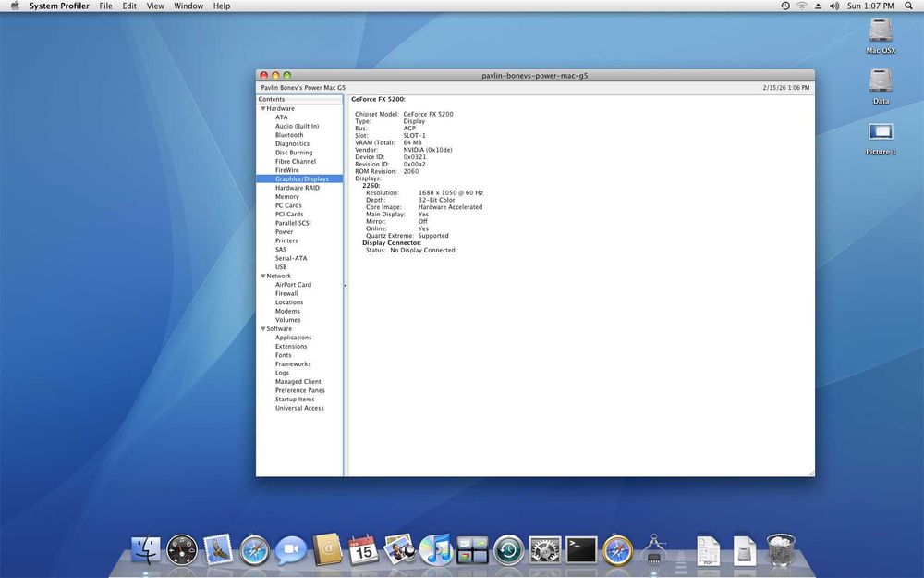
Task: Click the menu bar clock Sun 1:07 PM
Action: (870, 6)
